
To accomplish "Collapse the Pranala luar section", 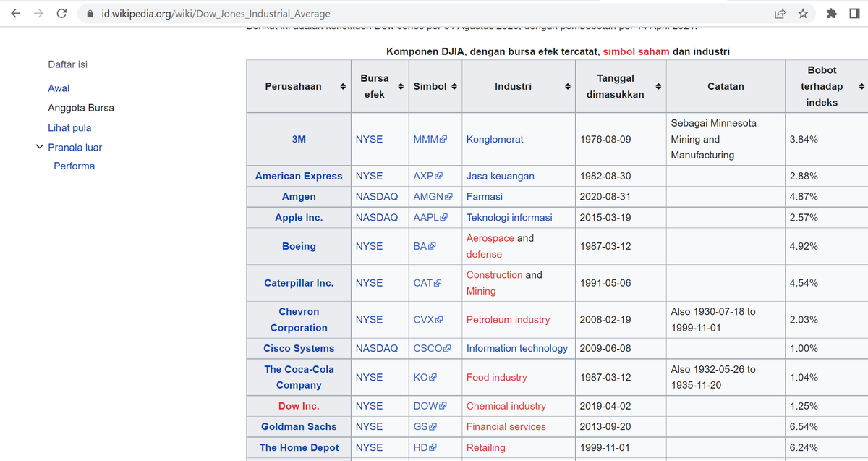I will (x=39, y=147).
